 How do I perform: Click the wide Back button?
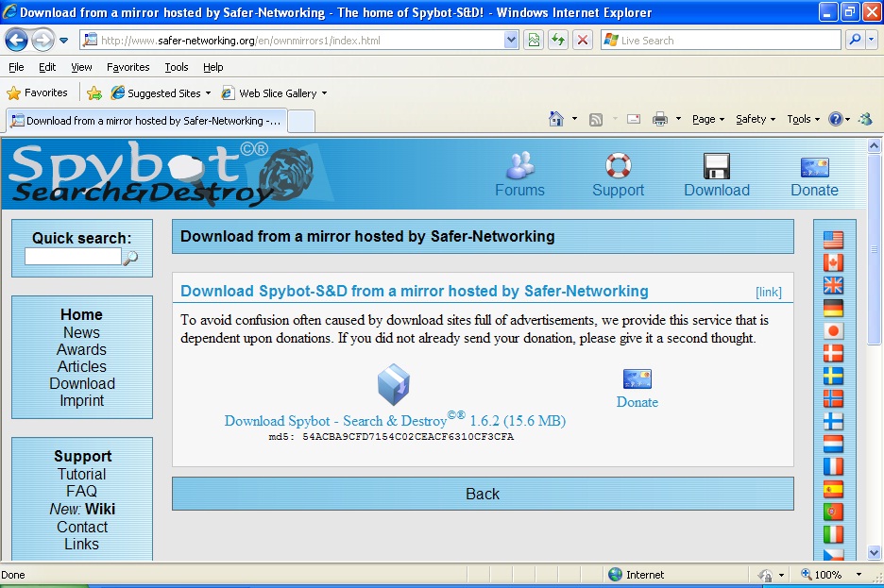coord(483,494)
